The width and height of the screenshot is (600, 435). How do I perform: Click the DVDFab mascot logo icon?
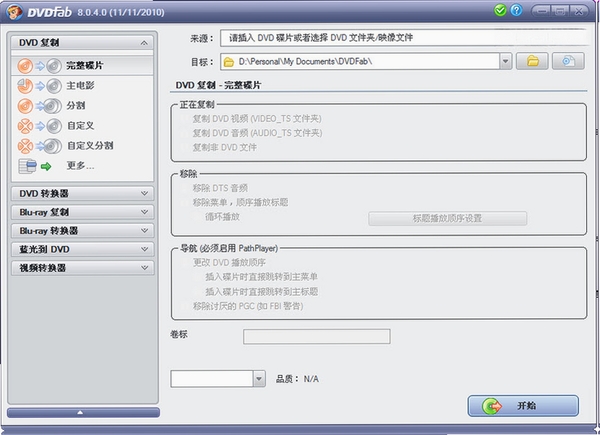point(15,12)
